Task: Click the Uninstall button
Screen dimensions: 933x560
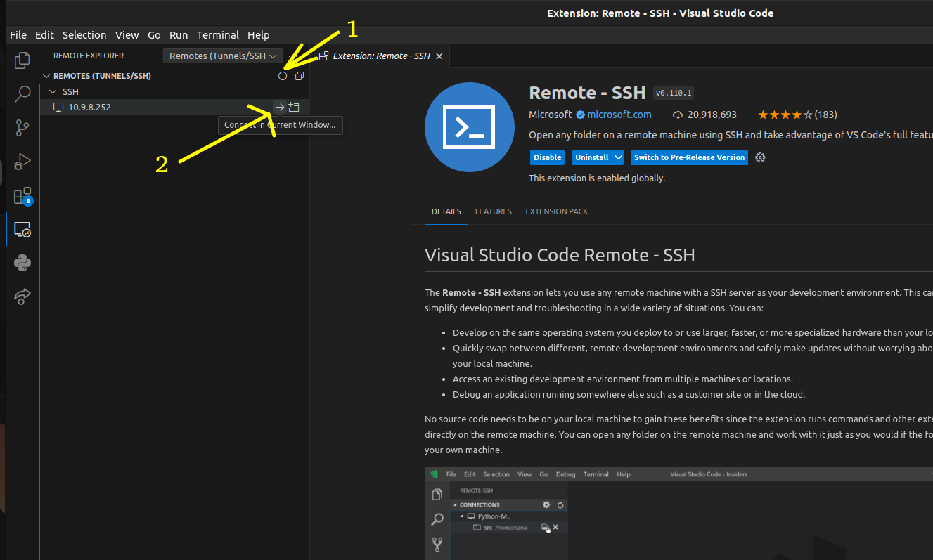Action: (x=591, y=157)
